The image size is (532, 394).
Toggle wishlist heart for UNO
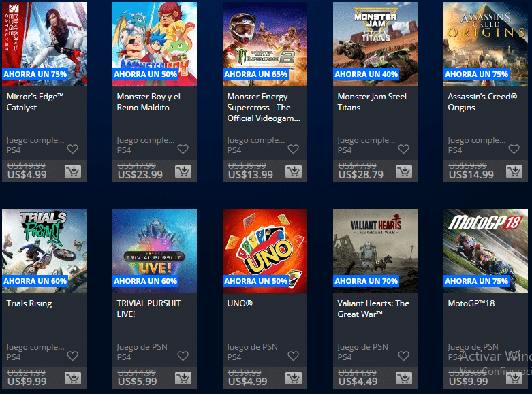pyautogui.click(x=293, y=356)
